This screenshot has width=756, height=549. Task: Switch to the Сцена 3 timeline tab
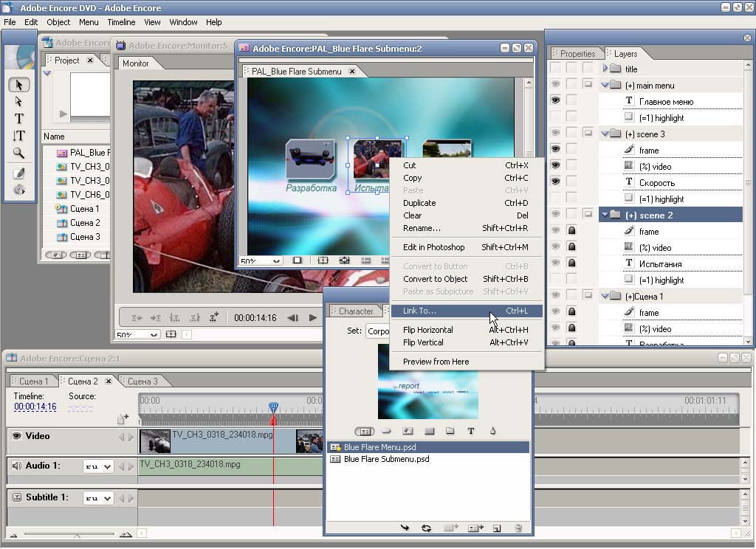pyautogui.click(x=142, y=381)
